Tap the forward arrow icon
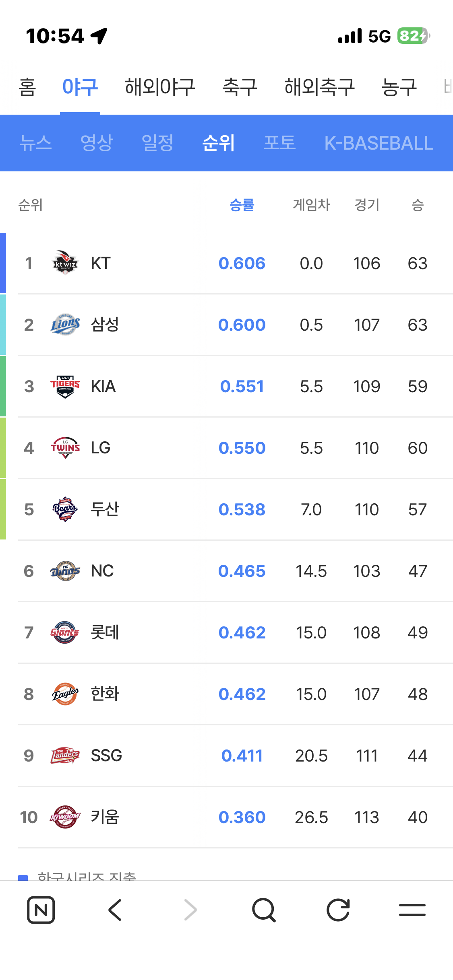The width and height of the screenshot is (453, 980). point(190,910)
